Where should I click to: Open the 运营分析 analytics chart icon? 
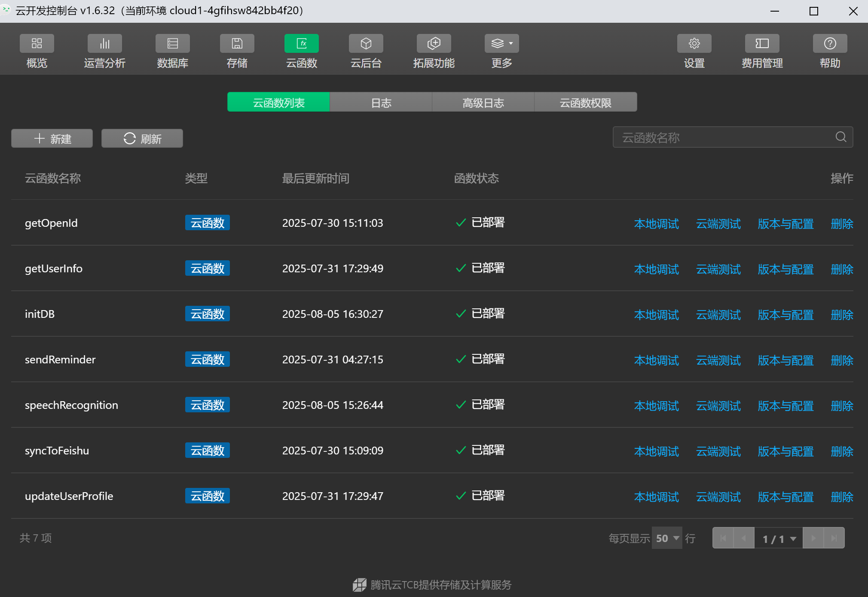[x=104, y=43]
